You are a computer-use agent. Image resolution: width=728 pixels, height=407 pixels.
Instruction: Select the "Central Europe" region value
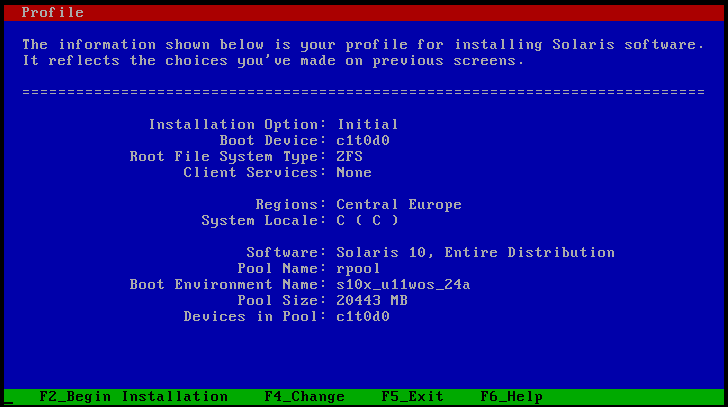tap(399, 205)
